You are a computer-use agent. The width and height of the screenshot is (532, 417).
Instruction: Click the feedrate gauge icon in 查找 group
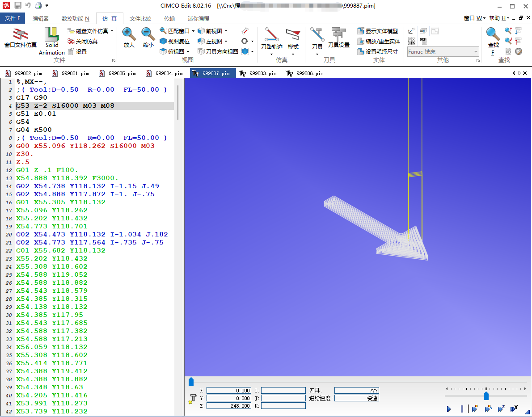coord(519,51)
